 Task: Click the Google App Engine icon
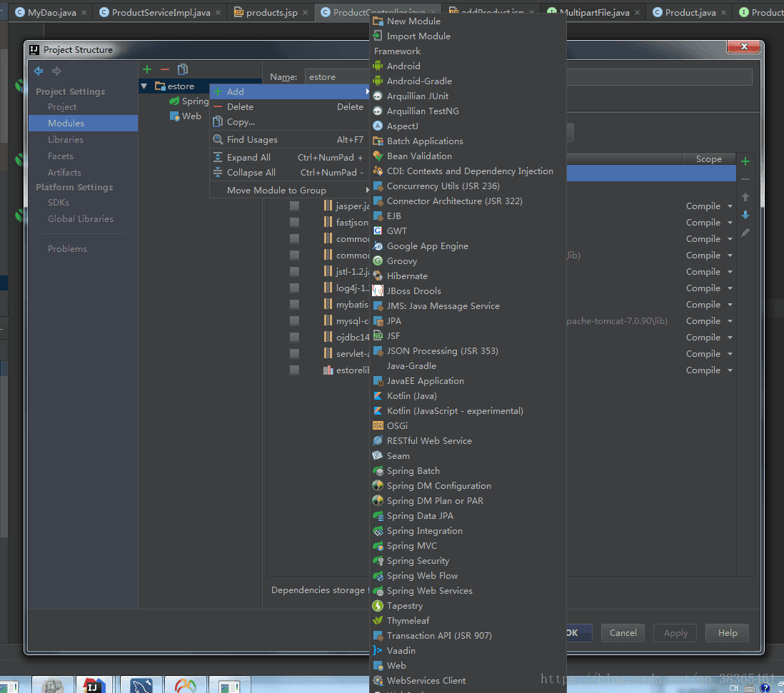point(378,246)
